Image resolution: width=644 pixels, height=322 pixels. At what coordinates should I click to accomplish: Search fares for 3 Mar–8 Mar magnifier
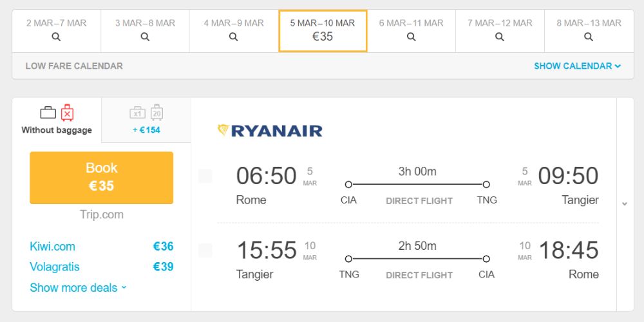click(145, 37)
